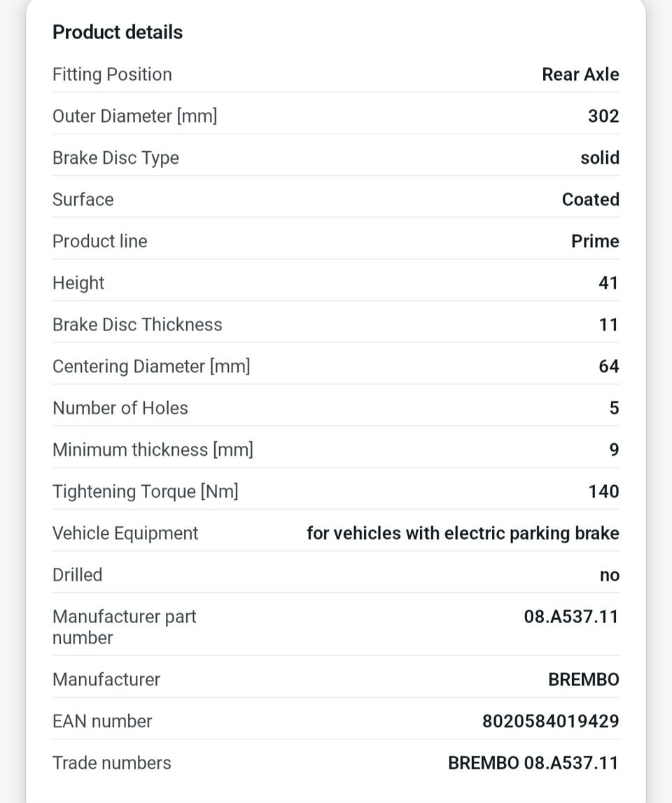Click the Vehicle Equipment label
672x803 pixels.
click(x=125, y=533)
